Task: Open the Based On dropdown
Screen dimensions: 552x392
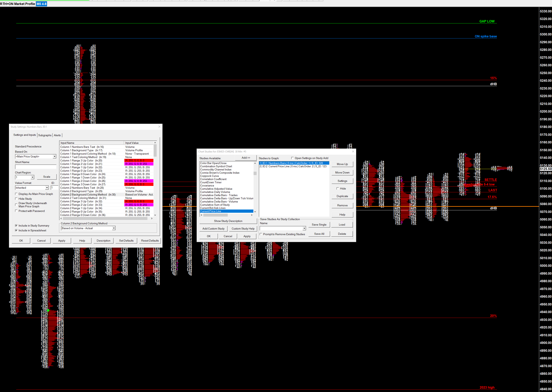Action: 54,157
